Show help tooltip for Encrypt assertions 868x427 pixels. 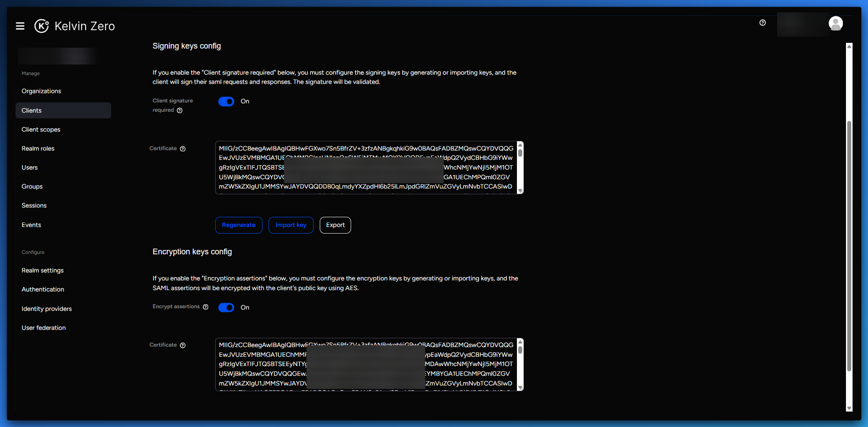coord(206,307)
